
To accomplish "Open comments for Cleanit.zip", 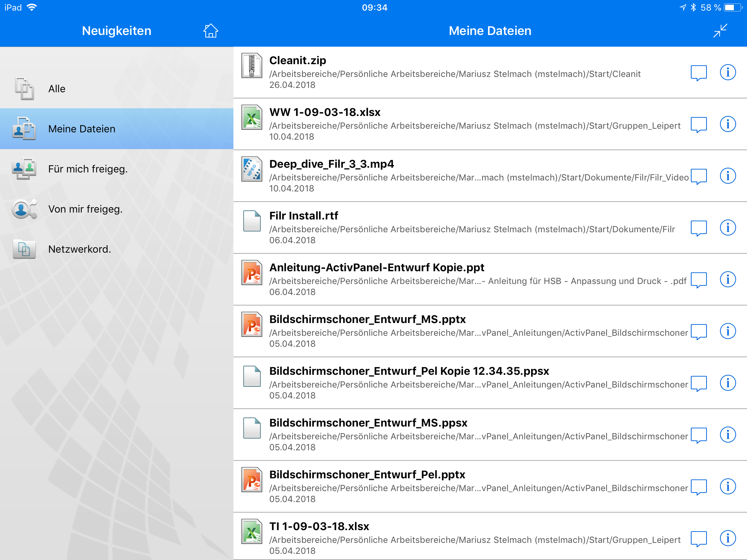I will [x=698, y=73].
